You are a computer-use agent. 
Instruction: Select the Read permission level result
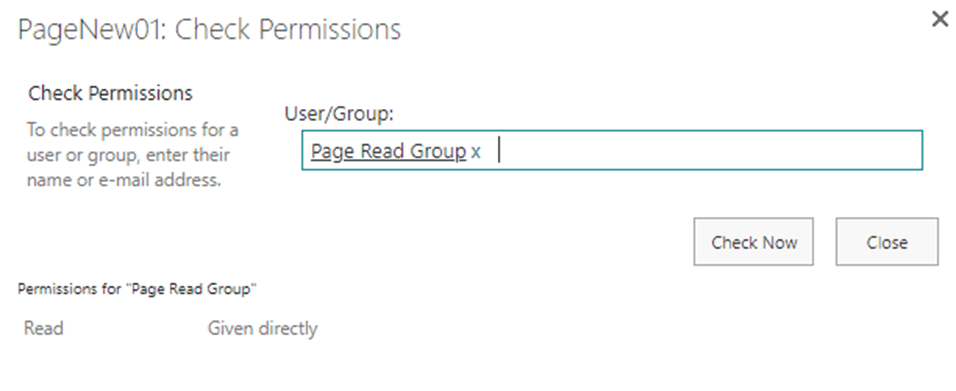coord(43,328)
